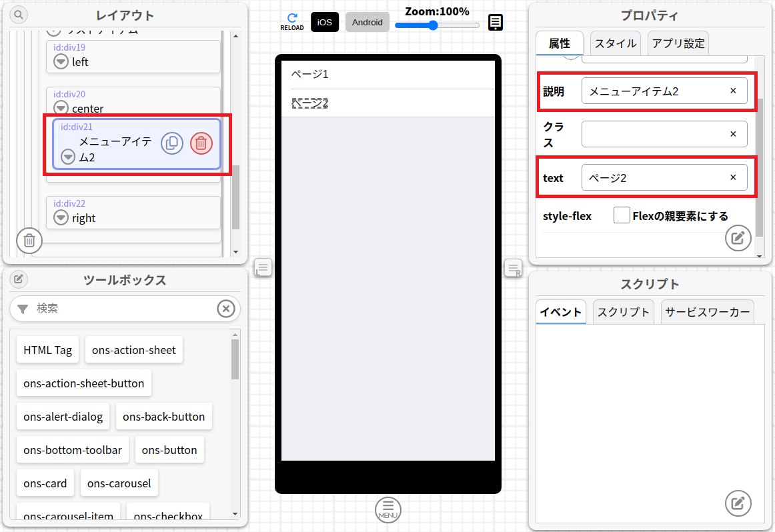Click the red delete icon on メニューアイテム2
This screenshot has height=532, width=775.
201,143
